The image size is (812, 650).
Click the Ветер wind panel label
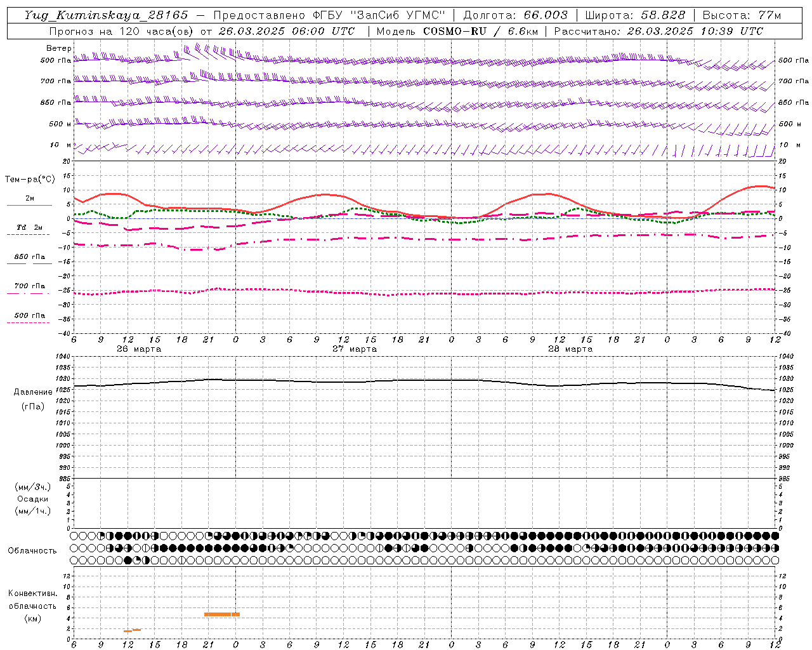58,48
